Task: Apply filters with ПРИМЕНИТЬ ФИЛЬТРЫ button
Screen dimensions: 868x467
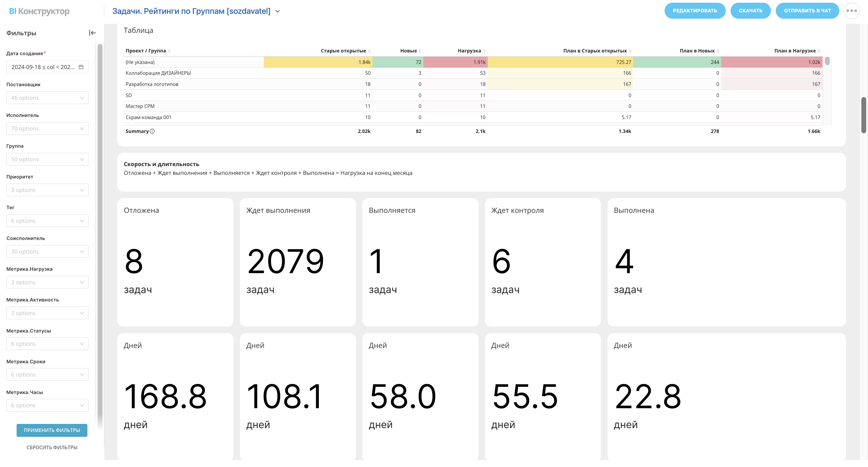Action: 52,430
